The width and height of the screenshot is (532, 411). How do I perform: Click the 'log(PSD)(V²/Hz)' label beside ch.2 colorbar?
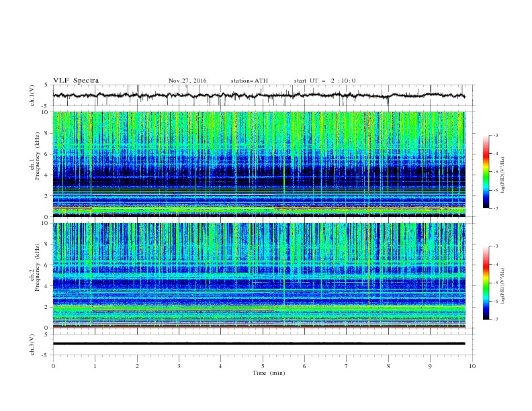(x=503, y=286)
